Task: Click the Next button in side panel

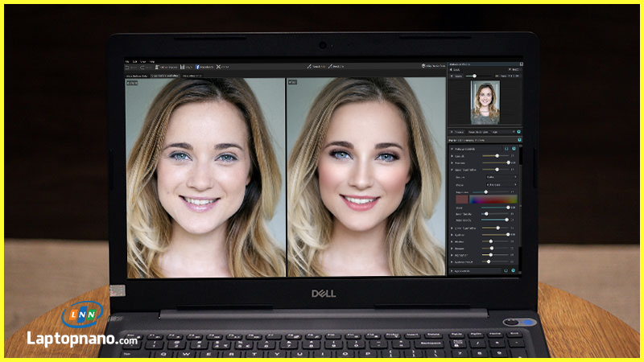Action: (514, 70)
